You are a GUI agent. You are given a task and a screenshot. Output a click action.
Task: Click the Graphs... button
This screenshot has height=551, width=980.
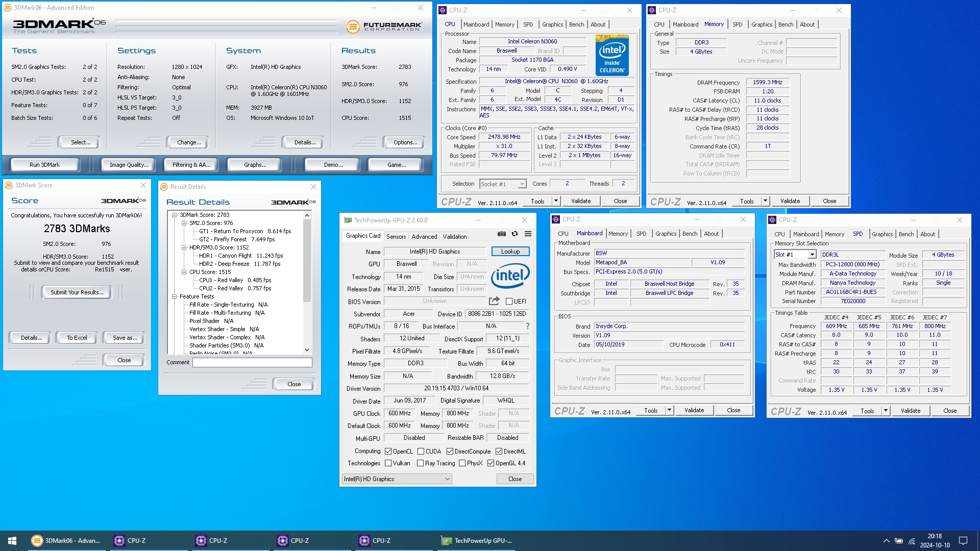[x=255, y=165]
